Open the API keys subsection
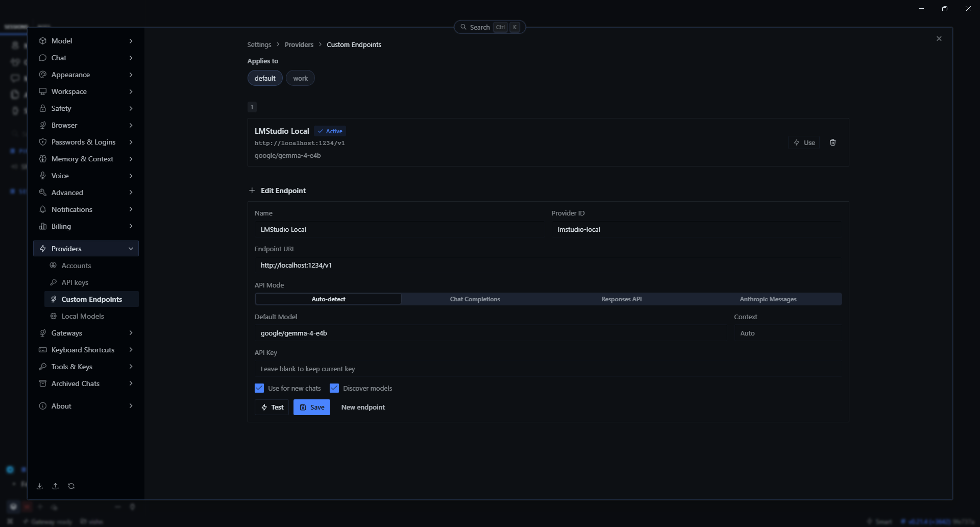Viewport: 980px width, 527px height. (91, 282)
